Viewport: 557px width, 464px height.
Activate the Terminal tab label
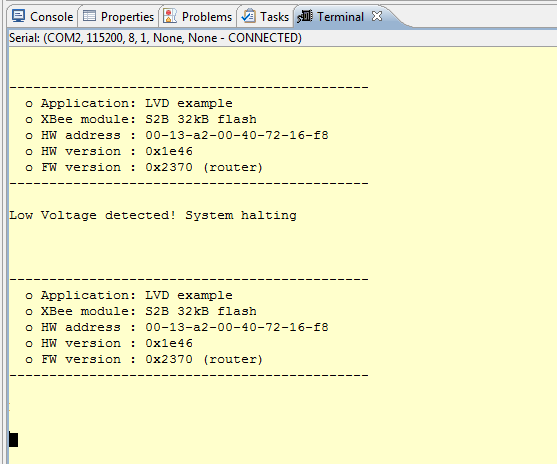340,17
